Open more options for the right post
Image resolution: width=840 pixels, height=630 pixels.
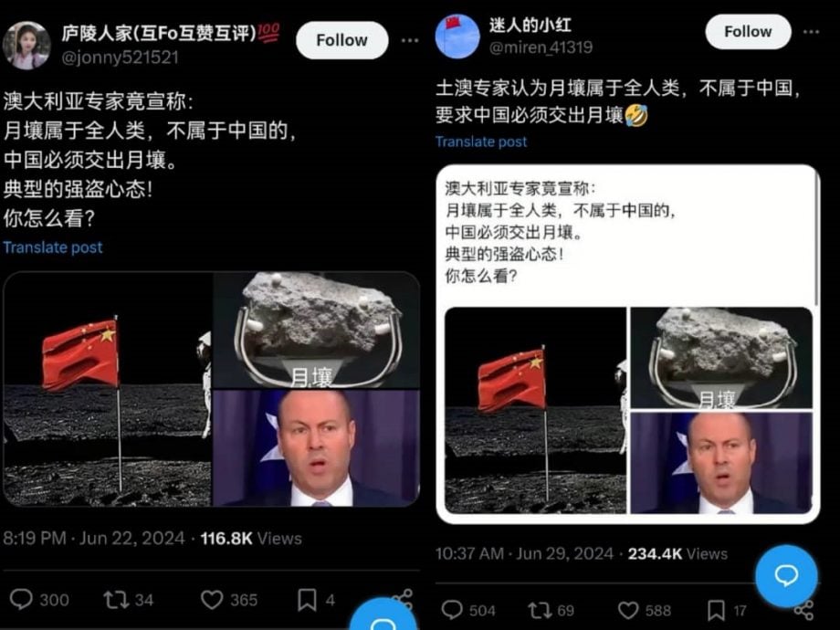tap(811, 32)
